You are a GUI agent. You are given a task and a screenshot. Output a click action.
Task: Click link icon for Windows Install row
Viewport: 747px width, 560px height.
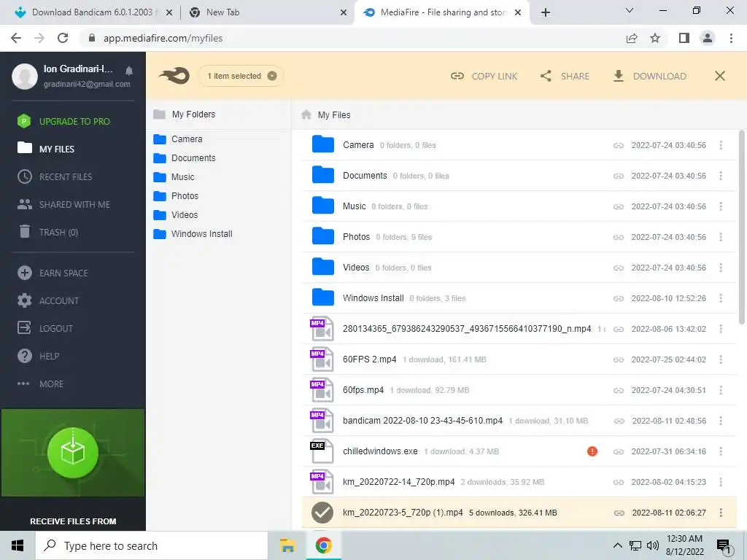pos(619,298)
